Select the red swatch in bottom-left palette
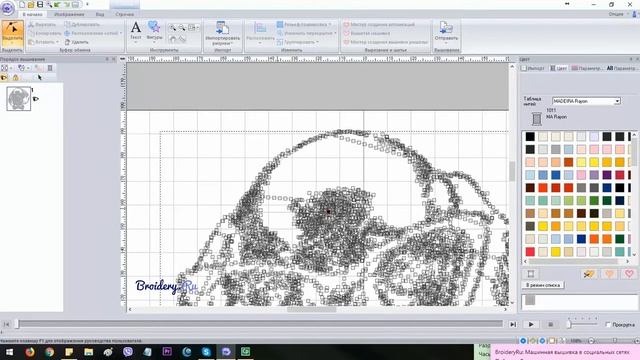 [x=530, y=252]
